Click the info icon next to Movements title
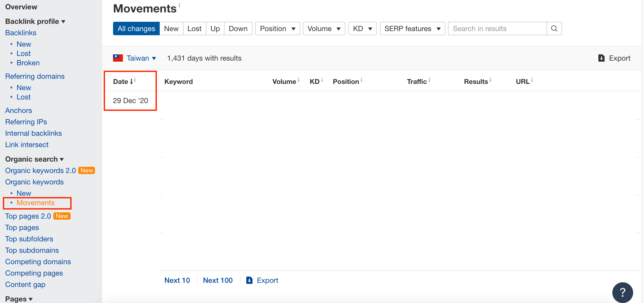 179,5
